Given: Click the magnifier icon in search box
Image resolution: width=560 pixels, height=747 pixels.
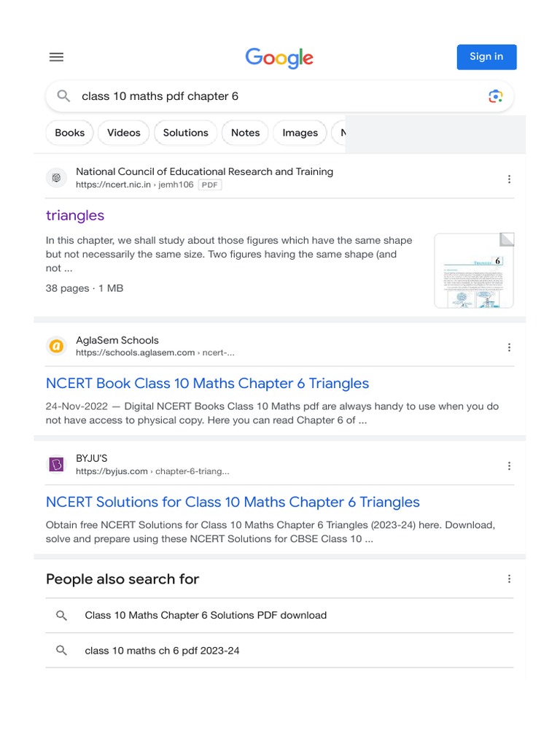Looking at the screenshot, I should point(64,96).
